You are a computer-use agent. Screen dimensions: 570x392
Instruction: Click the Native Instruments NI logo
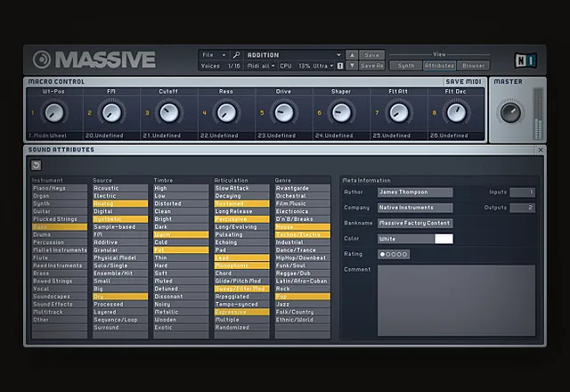(x=525, y=60)
